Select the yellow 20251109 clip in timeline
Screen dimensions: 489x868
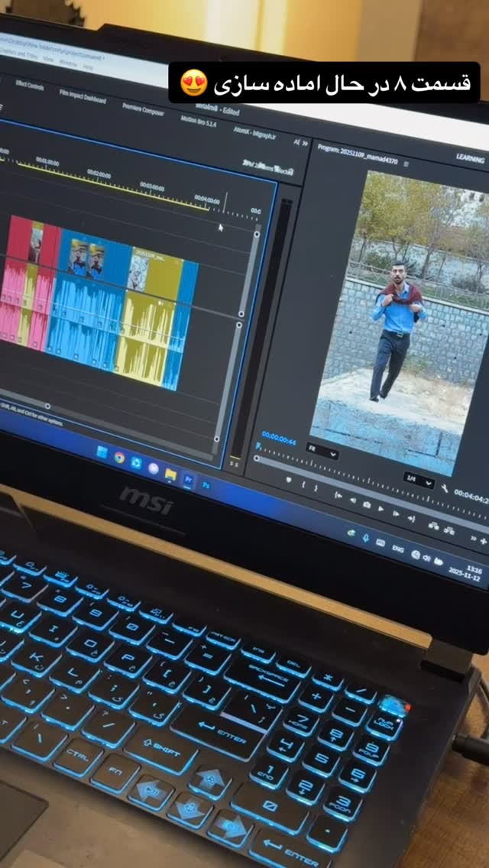(x=157, y=275)
